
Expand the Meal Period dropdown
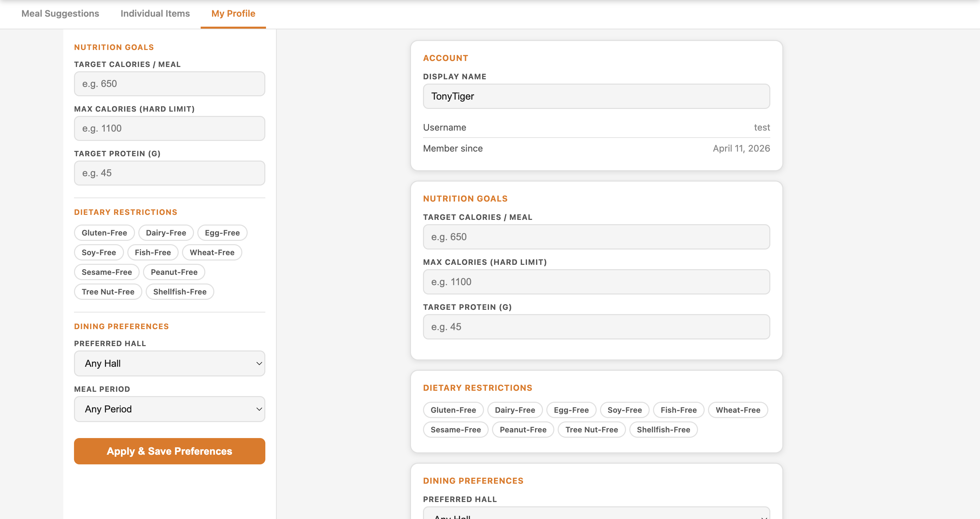coord(169,409)
